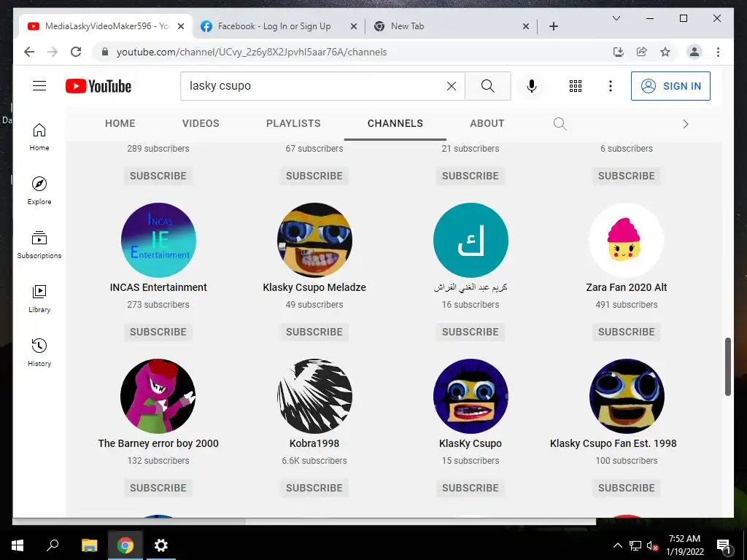Click the page vertical scrollbar thumb
Screen dimensions: 747x560
[x=727, y=367]
